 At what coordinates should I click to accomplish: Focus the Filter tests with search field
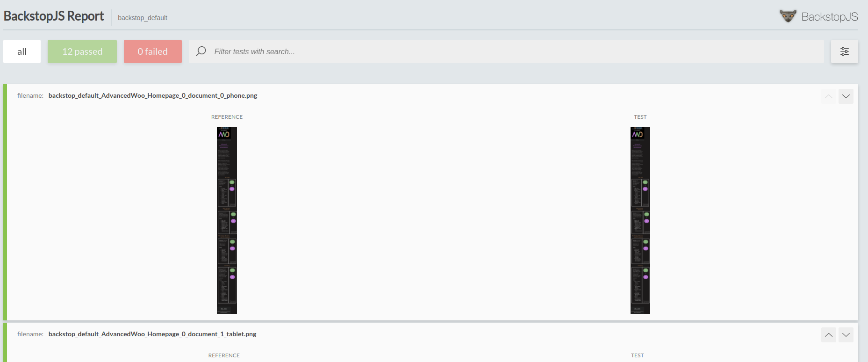click(506, 51)
